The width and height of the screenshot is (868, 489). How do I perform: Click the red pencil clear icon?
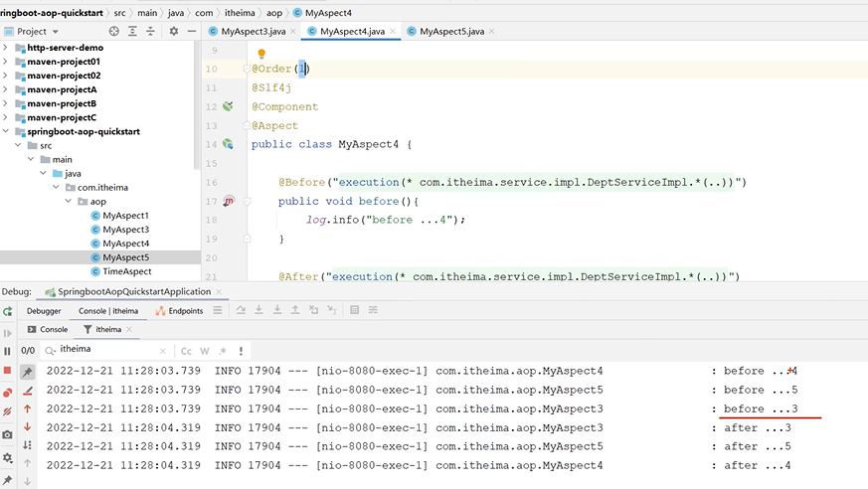[x=27, y=391]
